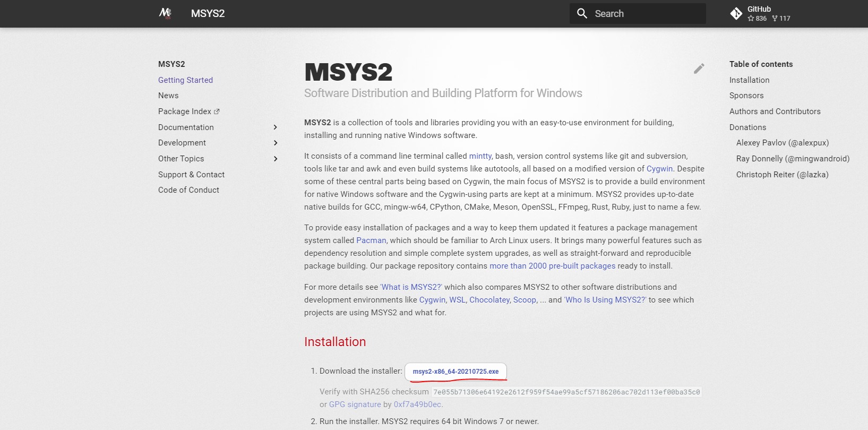Jump to Donations in table of contents
Screen dimensions: 868x430
(x=747, y=127)
